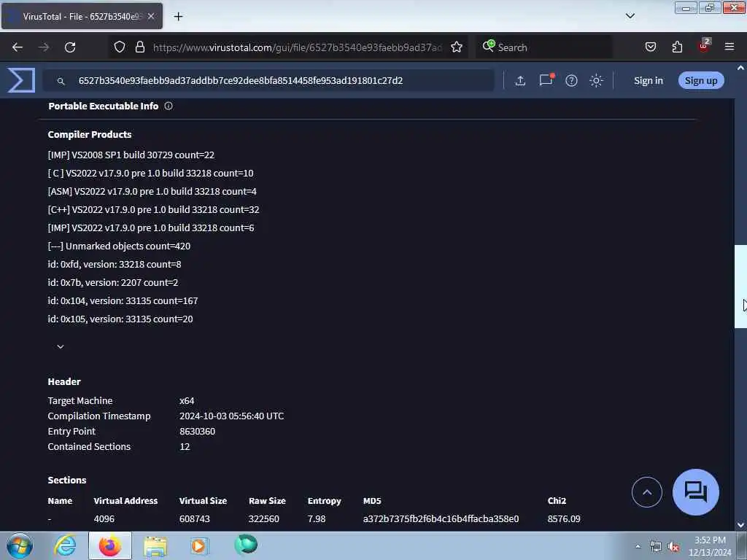Click the green round taskbar application icon
This screenshot has height=560, width=747.
coord(246,545)
